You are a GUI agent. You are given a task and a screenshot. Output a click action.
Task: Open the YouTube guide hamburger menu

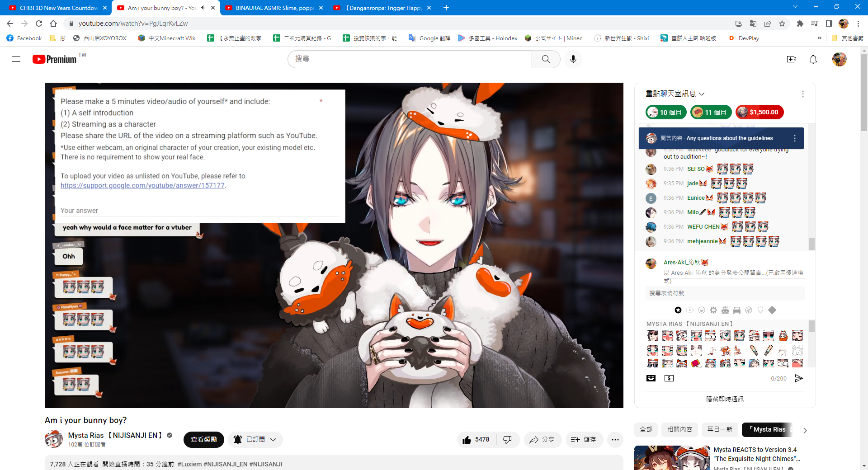[16, 59]
